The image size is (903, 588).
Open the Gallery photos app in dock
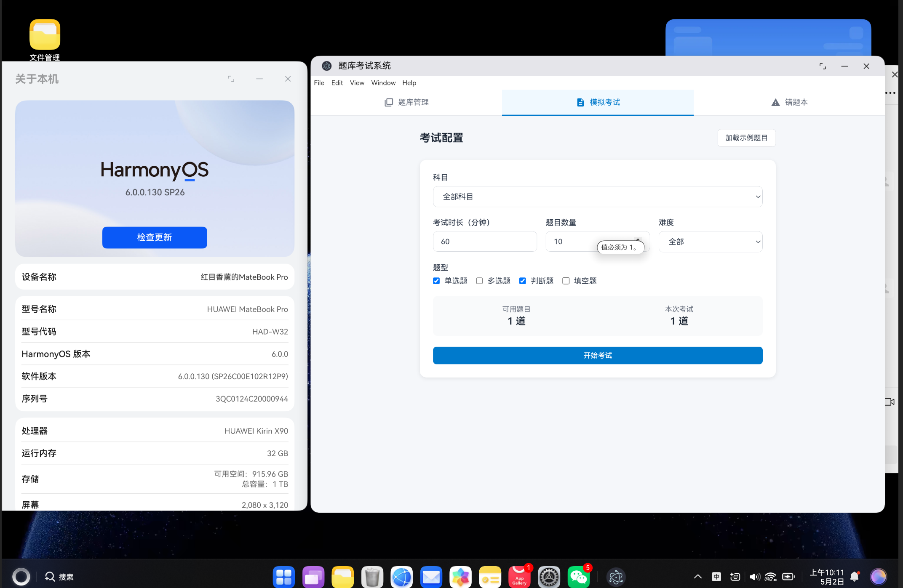460,577
